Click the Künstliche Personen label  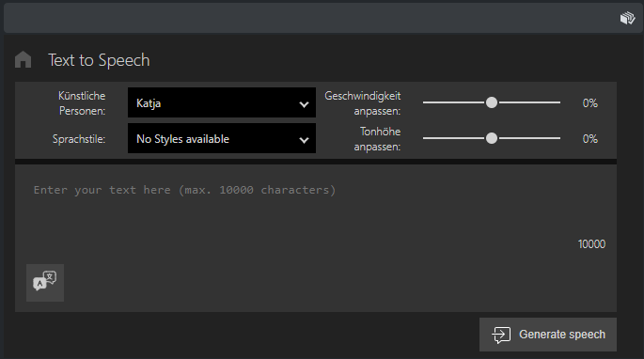[82, 103]
